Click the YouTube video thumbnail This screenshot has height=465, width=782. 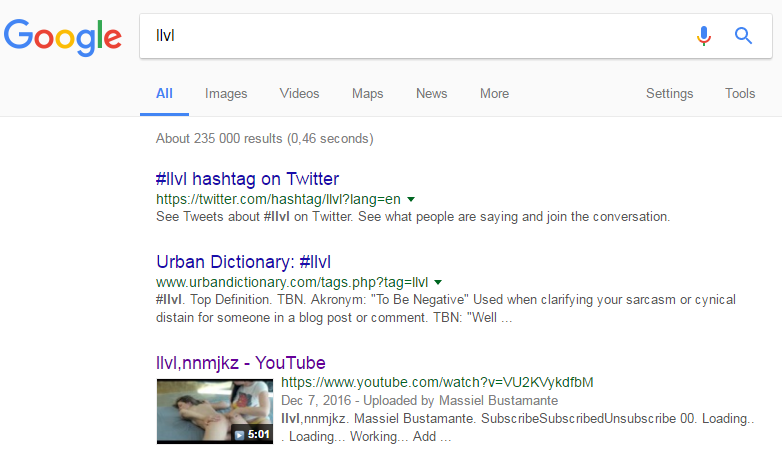coord(212,409)
